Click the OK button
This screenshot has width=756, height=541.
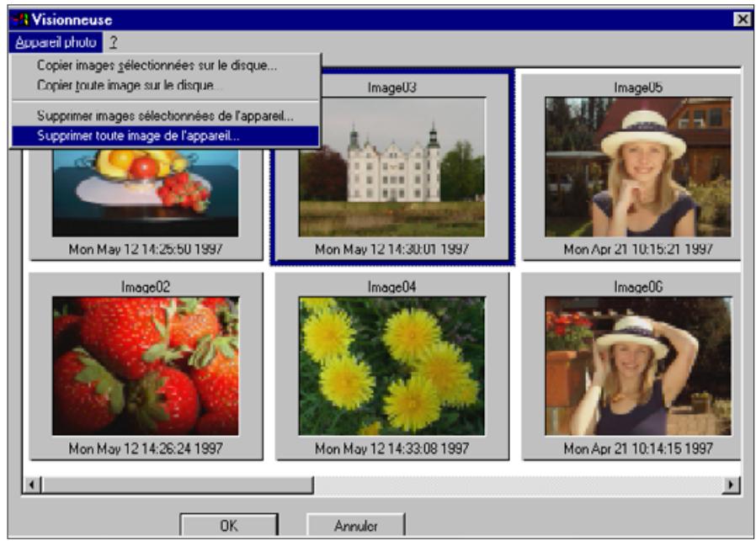coord(229,525)
